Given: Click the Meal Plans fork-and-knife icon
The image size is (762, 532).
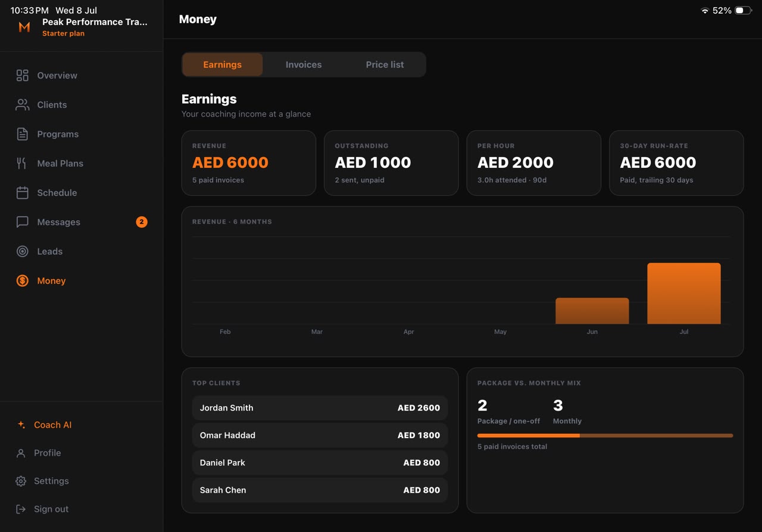Looking at the screenshot, I should (x=22, y=163).
